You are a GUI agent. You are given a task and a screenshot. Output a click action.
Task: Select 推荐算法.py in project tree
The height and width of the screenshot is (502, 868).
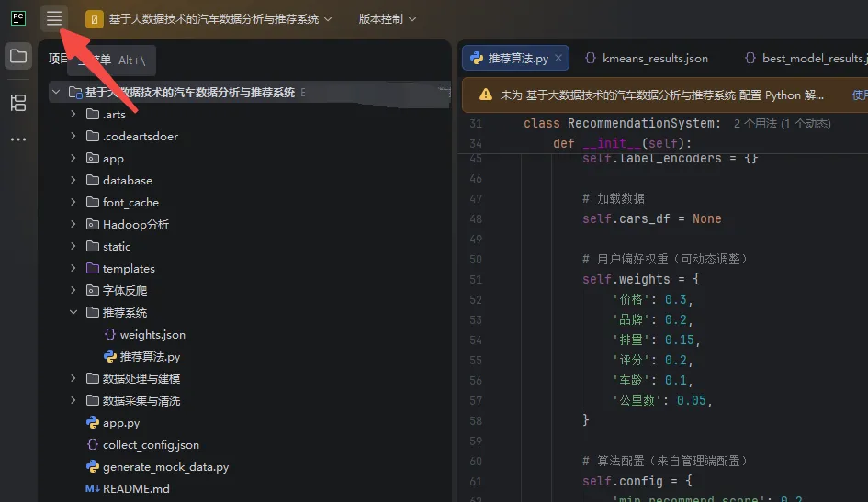150,357
